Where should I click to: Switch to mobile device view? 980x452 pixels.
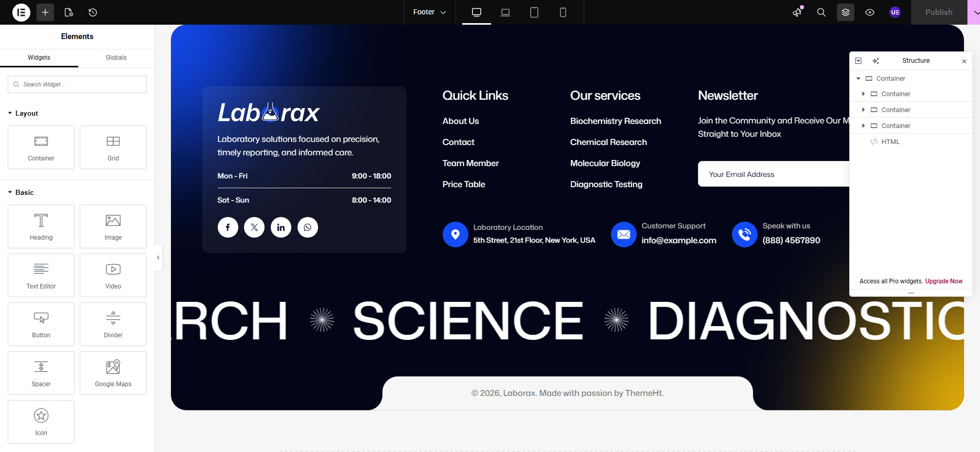click(563, 12)
